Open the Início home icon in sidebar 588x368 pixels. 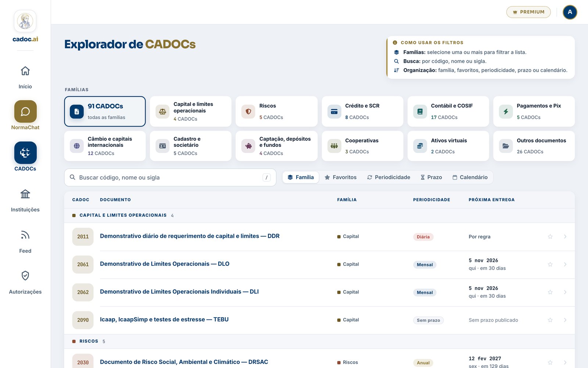25,71
